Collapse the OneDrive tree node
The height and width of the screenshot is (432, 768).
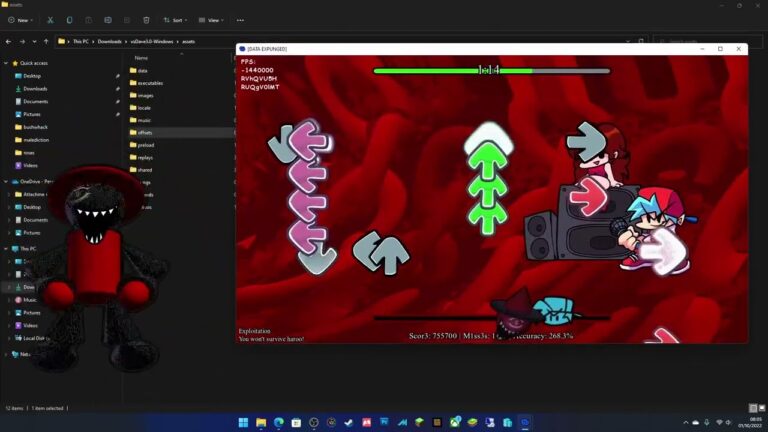[x=6, y=181]
